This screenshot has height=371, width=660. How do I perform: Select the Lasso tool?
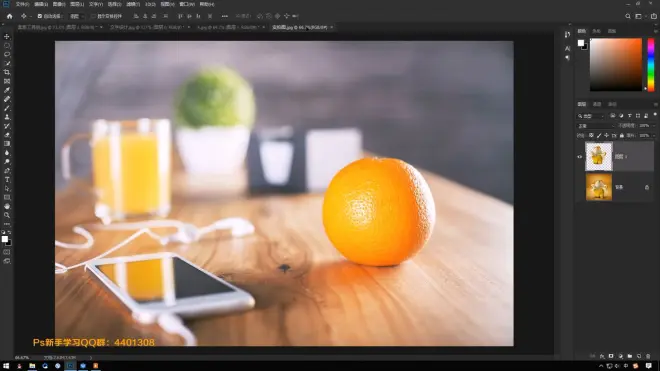coord(7,54)
